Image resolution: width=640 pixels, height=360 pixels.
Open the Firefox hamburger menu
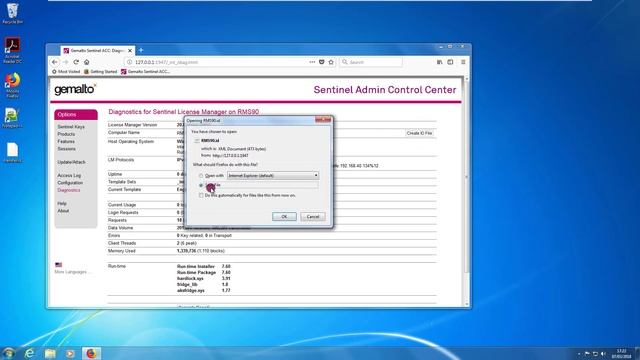tap(463, 62)
